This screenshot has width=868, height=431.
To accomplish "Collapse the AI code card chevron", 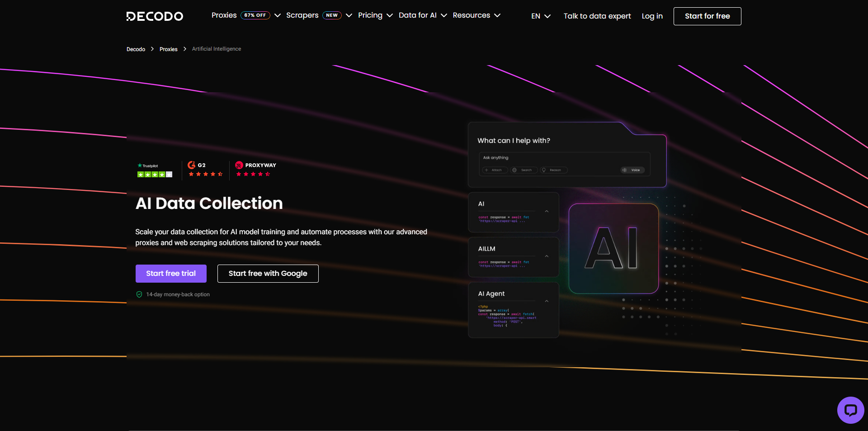I will (x=547, y=212).
